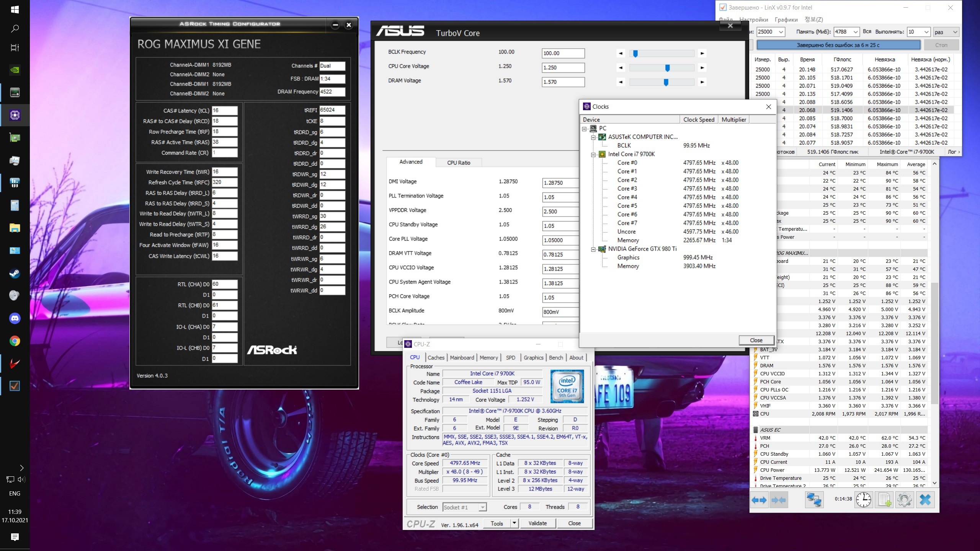980x551 pixels.
Task: Click HWiNFO expand columns arrows icon
Action: 759,500
